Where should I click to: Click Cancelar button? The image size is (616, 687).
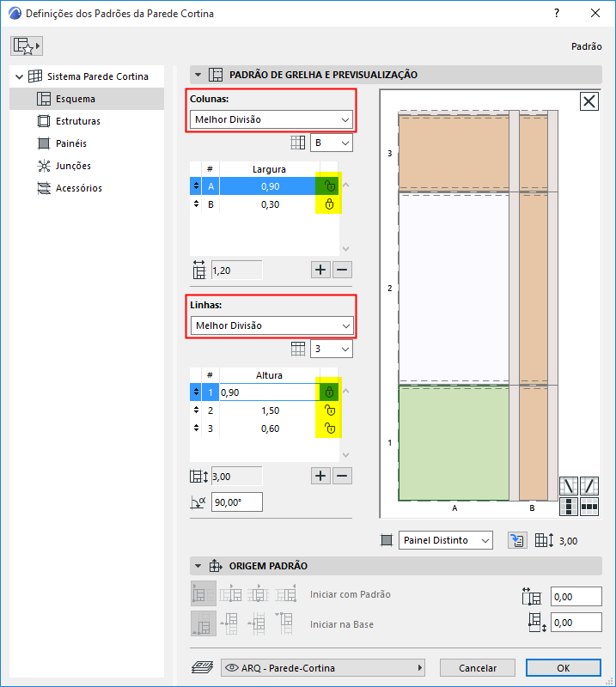478,668
